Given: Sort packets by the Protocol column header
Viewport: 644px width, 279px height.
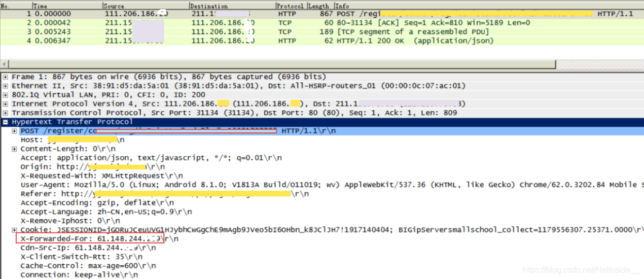Looking at the screenshot, I should pos(291,6).
